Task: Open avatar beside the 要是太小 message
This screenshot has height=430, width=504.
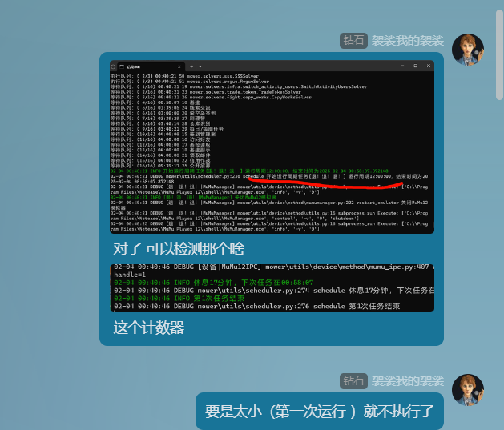Action: point(468,389)
